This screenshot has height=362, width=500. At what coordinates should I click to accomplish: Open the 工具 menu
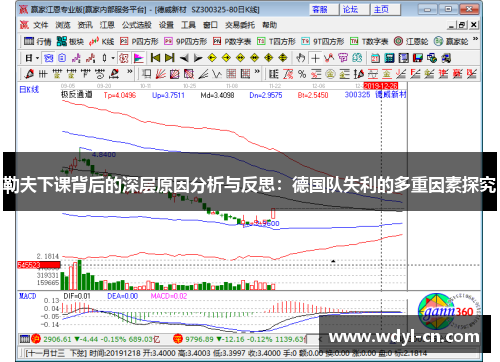188,25
